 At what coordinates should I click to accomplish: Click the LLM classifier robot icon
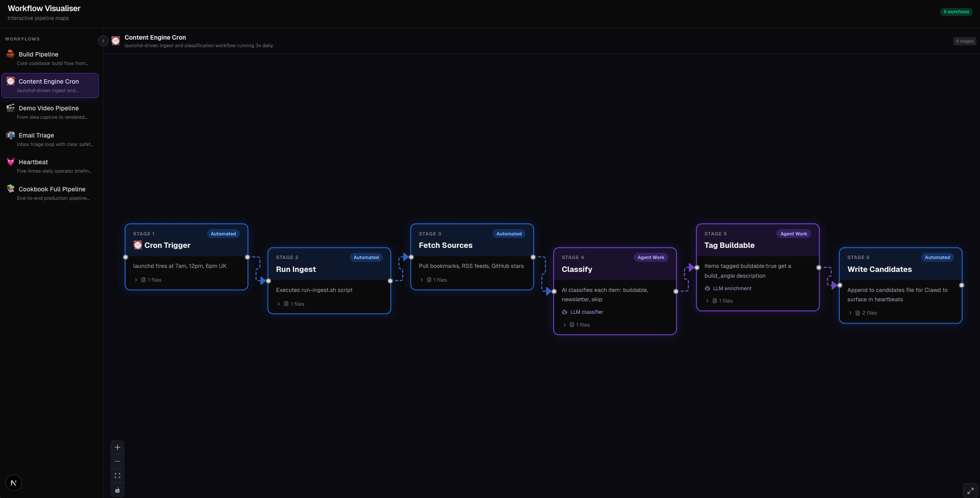pos(564,312)
